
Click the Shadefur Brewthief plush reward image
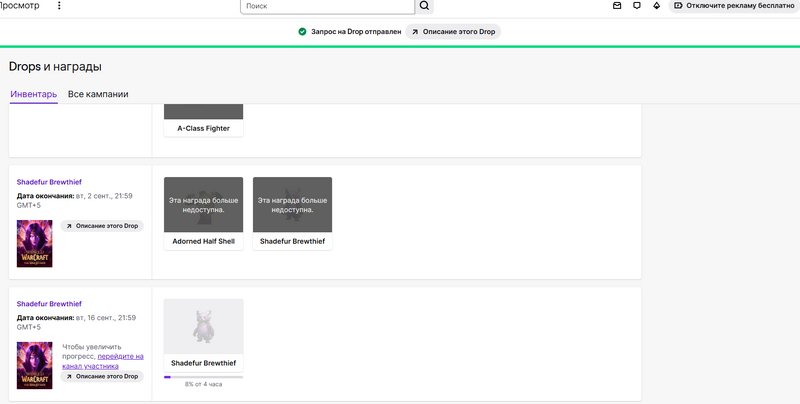[203, 325]
